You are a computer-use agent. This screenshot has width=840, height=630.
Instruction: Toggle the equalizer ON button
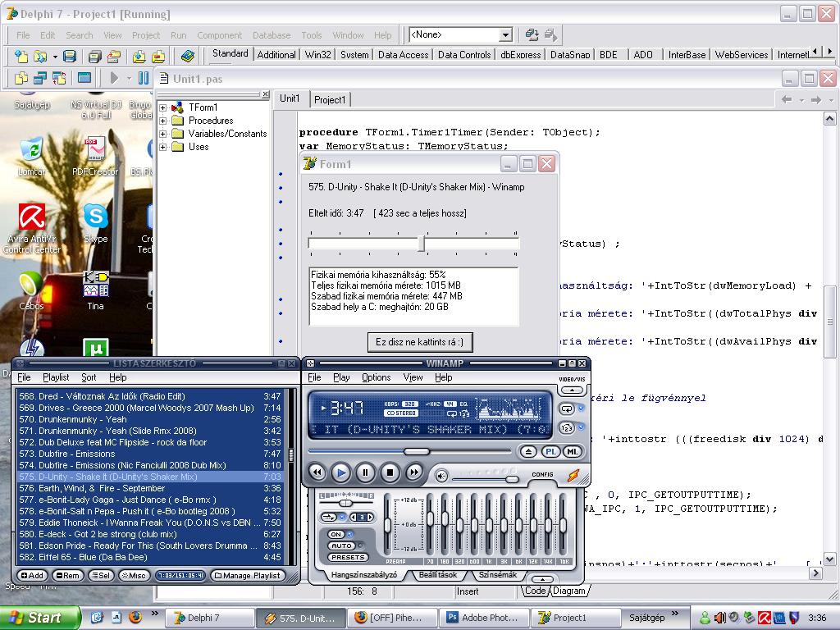point(337,534)
